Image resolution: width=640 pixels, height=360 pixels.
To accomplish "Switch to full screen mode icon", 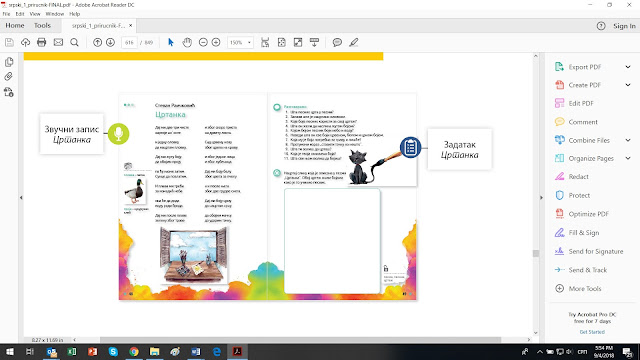I will pyautogui.click(x=298, y=42).
